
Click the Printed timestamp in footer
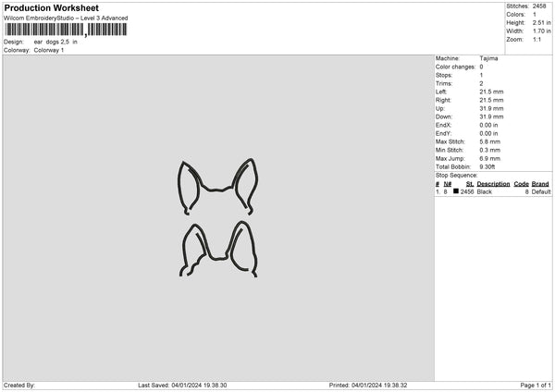point(368,385)
